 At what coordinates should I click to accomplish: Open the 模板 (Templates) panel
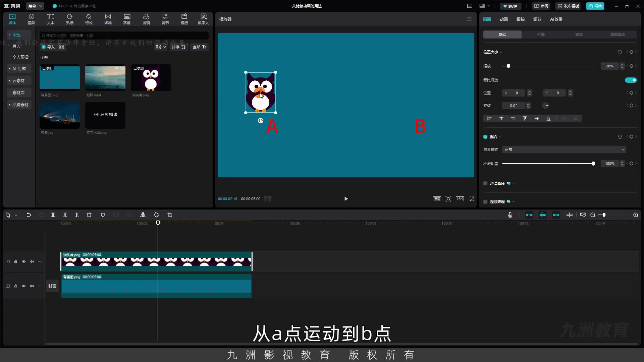(x=184, y=19)
